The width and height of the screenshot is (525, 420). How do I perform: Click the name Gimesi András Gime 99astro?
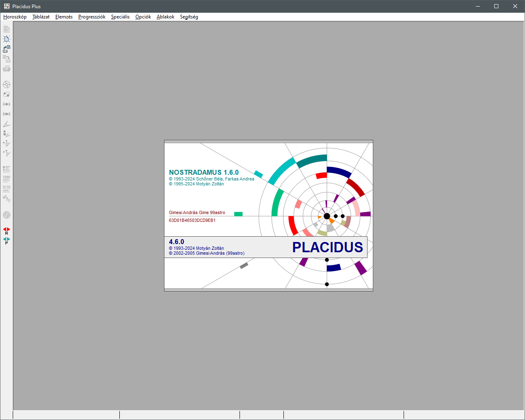coord(197,212)
